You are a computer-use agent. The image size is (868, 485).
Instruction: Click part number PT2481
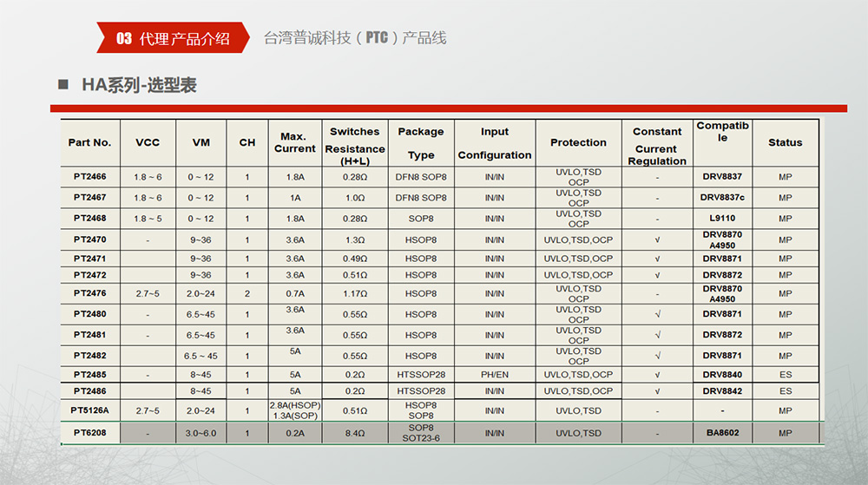89,335
